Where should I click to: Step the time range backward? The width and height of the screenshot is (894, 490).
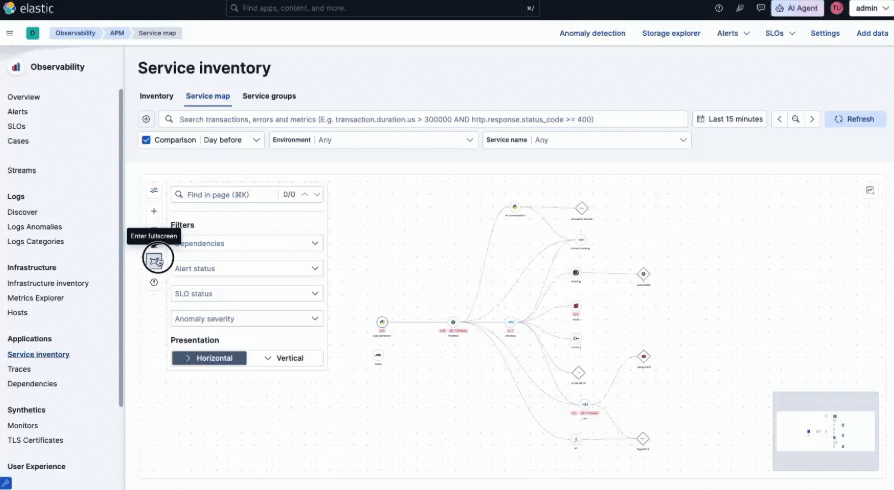coord(779,119)
